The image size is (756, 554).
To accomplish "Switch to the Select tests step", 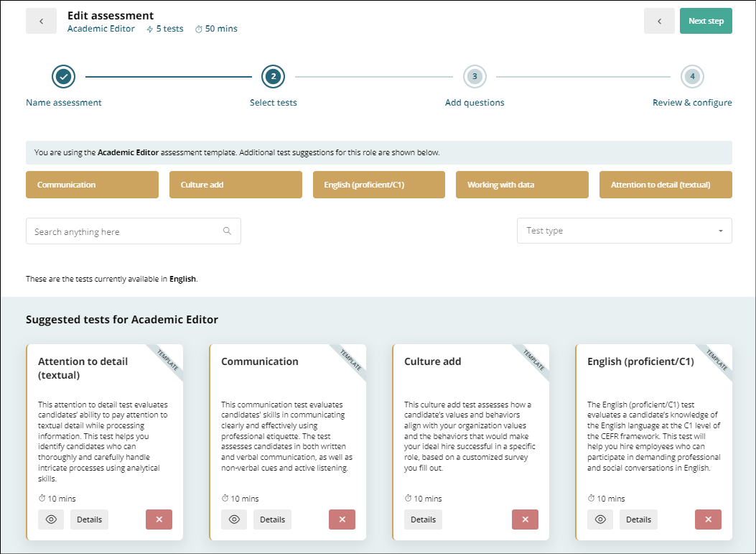I will pyautogui.click(x=273, y=76).
